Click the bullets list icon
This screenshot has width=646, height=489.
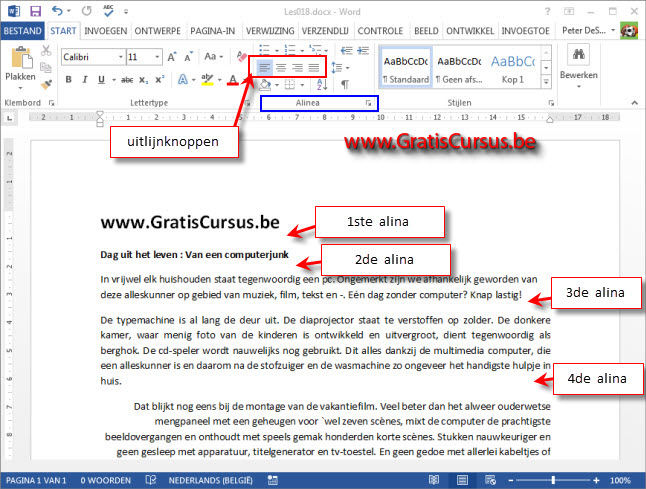click(x=264, y=50)
